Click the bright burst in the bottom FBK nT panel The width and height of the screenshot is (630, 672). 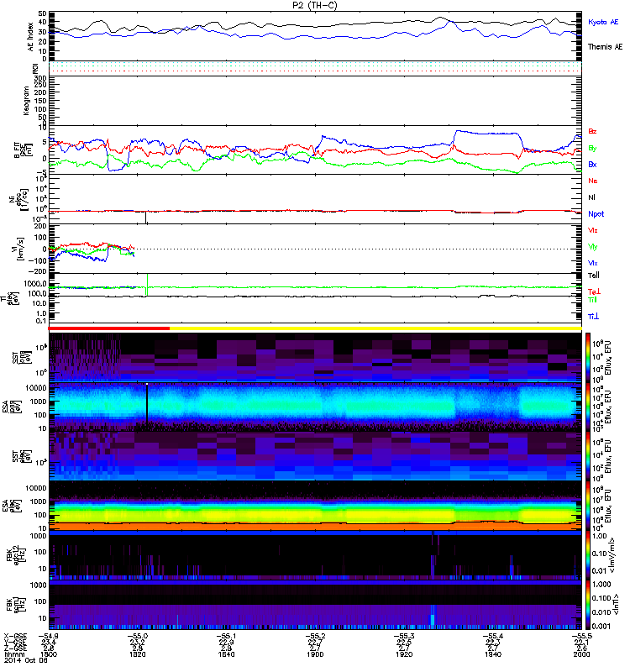(433, 616)
